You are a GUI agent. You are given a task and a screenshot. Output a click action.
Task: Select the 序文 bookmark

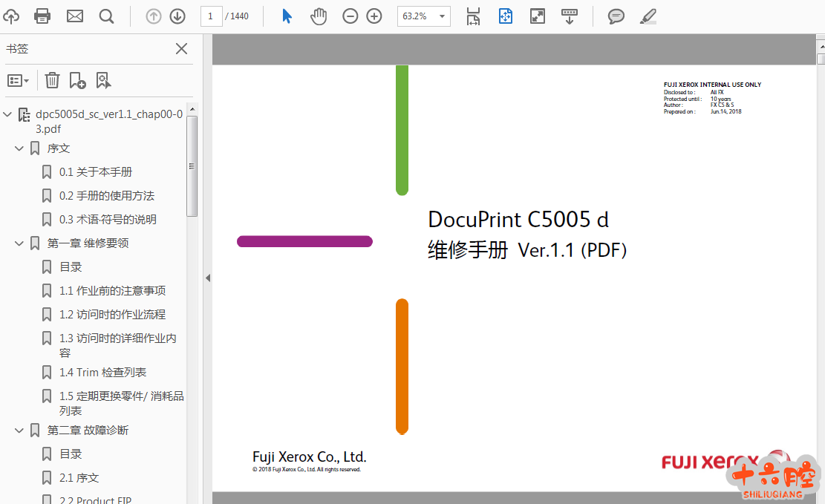[x=59, y=148]
